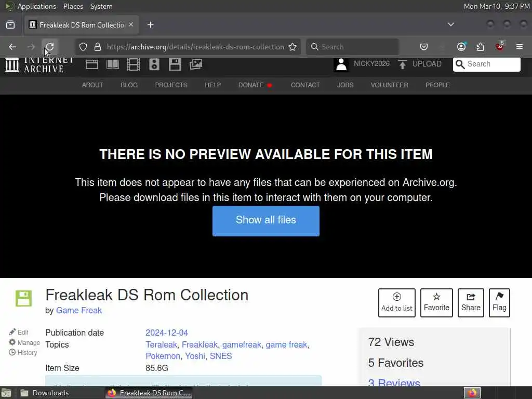Click the Share button
Screen dimensions: 532x399
click(x=471, y=303)
